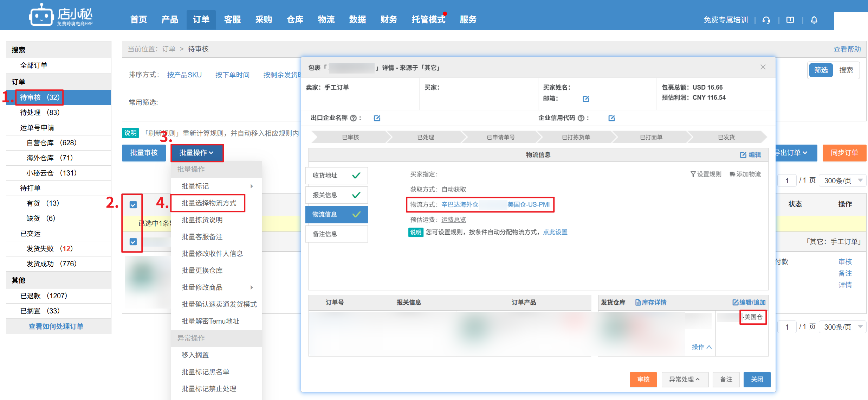Click the notification bell icon
The width and height of the screenshot is (868, 400).
click(x=814, y=20)
